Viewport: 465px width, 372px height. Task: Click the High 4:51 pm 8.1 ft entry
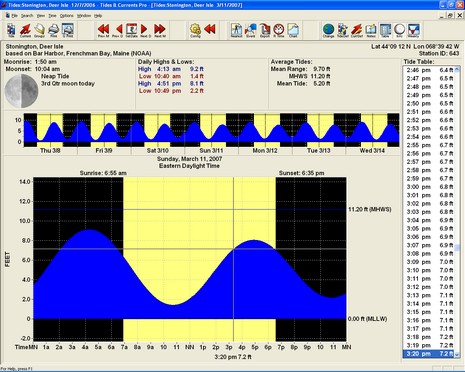pos(171,84)
